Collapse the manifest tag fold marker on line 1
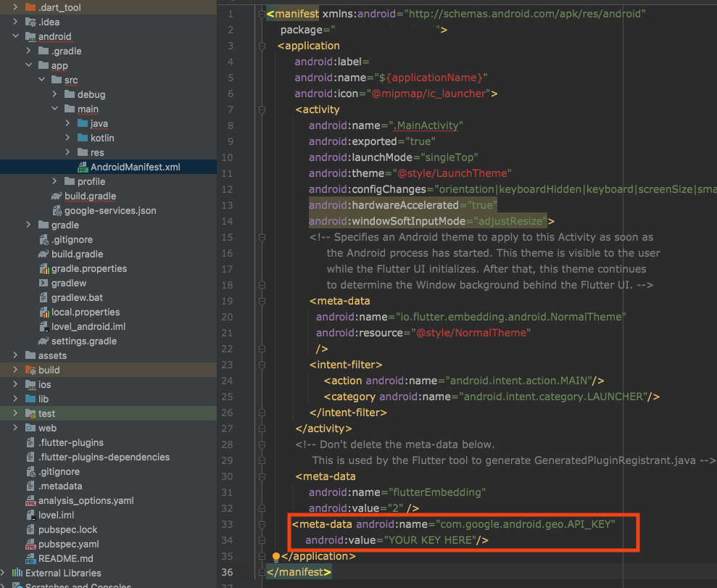 (x=262, y=14)
